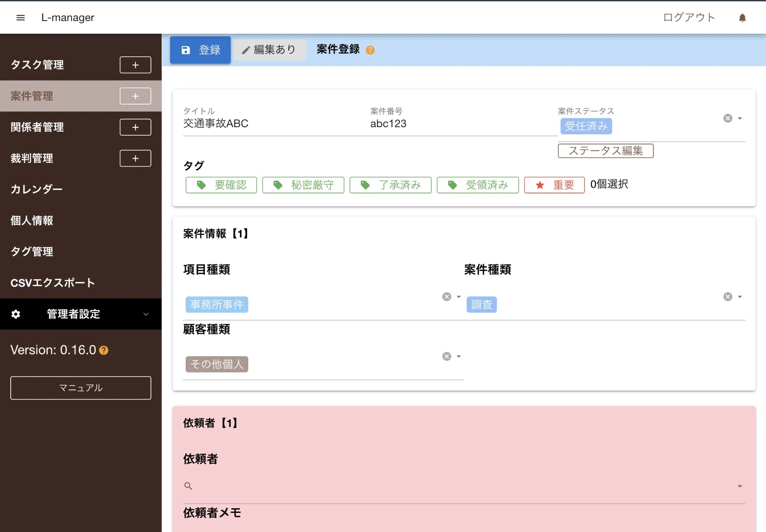Click the help icon beside Version 0.16.0
766x532 pixels.
(x=103, y=350)
